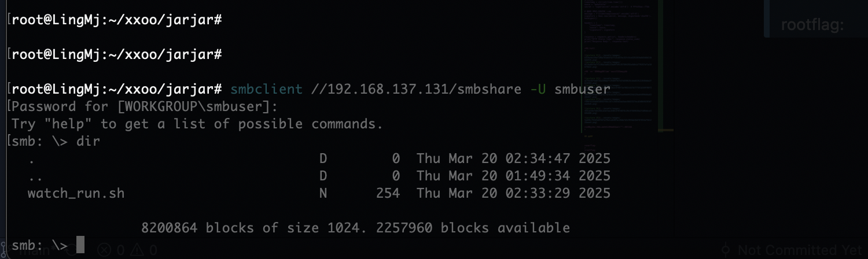
Task: Click the warnings triangle icon in status bar
Action: (x=137, y=250)
